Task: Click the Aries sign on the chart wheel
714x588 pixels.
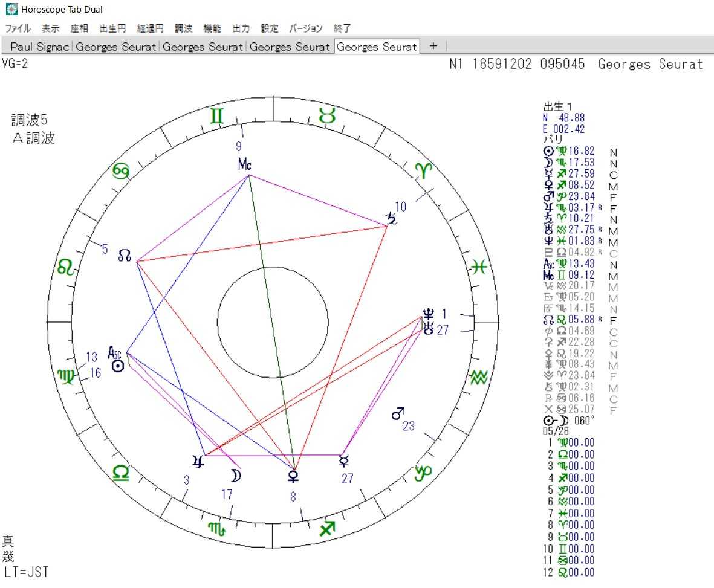Action: coord(423,170)
